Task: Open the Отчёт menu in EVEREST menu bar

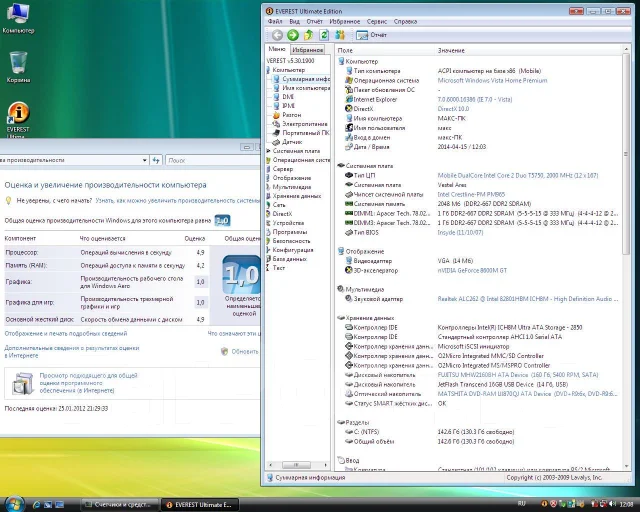Action: 314,22
